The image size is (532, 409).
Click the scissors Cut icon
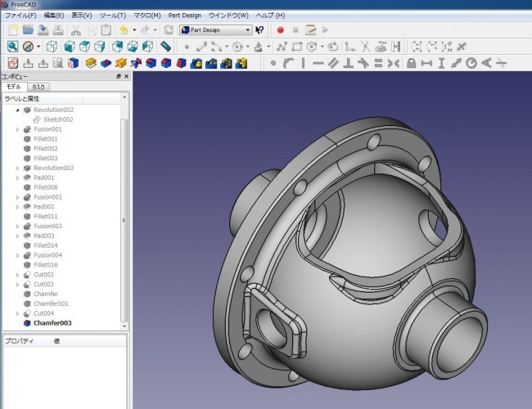(75, 29)
